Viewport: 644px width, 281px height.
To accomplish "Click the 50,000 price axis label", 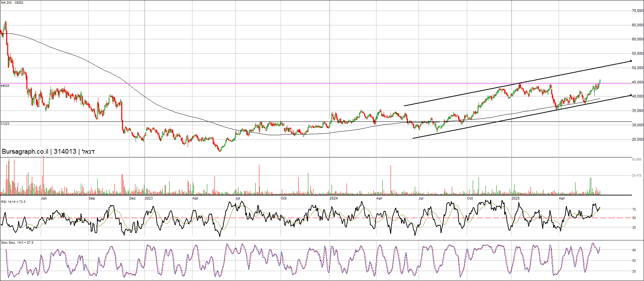I will click(637, 68).
